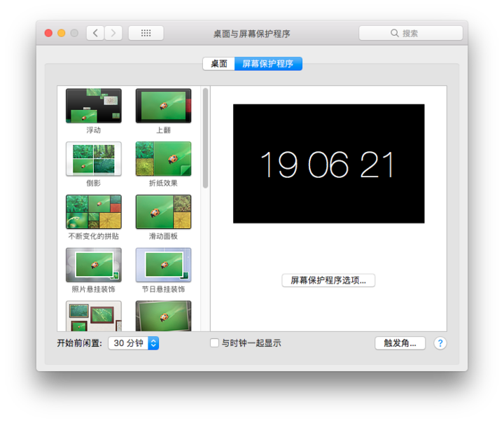Viewport: 504px width, 423px height.
Task: Choose the 浮动 screen saver thumbnail
Action: click(x=94, y=106)
